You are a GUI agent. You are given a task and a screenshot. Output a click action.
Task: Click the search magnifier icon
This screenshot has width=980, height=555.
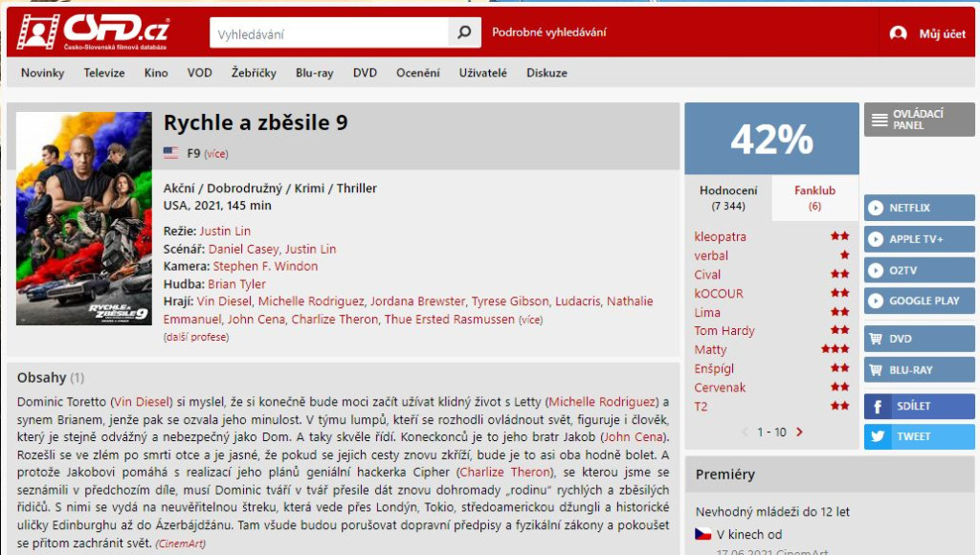[464, 32]
